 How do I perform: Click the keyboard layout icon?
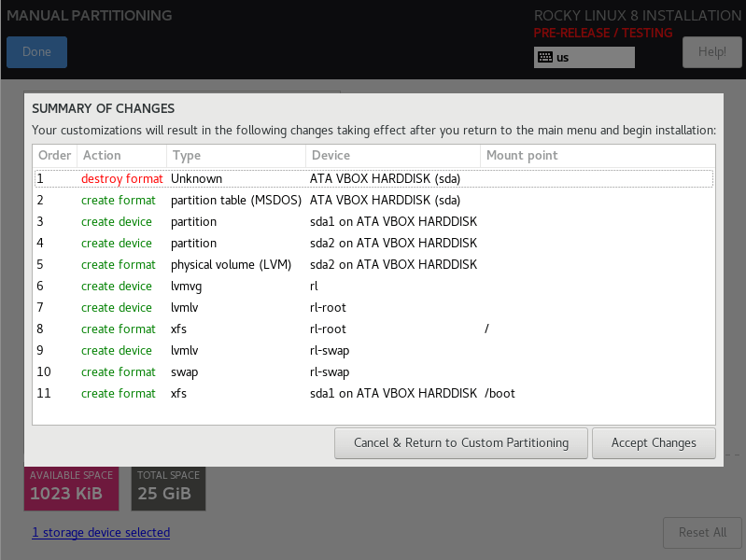[x=544, y=57]
